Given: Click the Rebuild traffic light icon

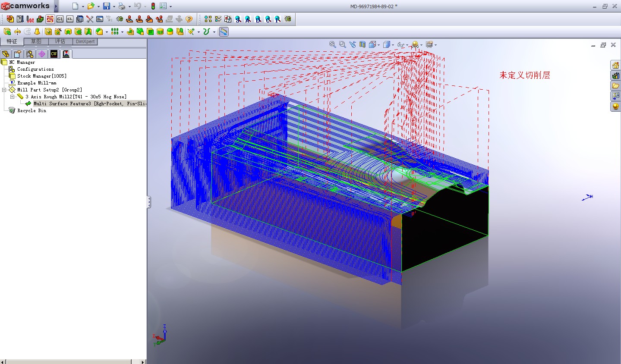Looking at the screenshot, I should (153, 6).
